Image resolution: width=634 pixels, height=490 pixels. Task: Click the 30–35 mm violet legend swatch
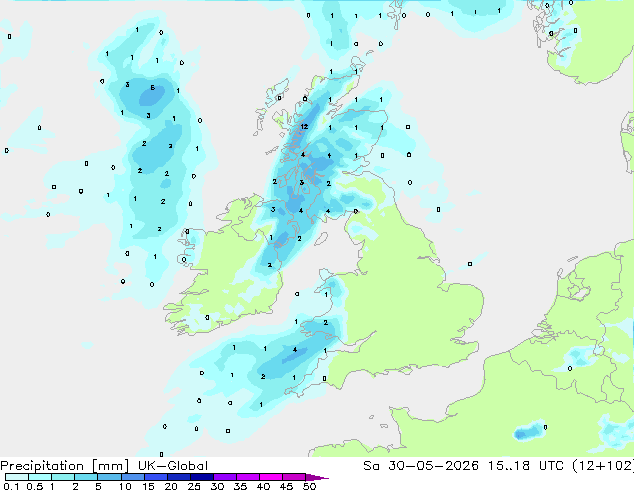click(224, 477)
